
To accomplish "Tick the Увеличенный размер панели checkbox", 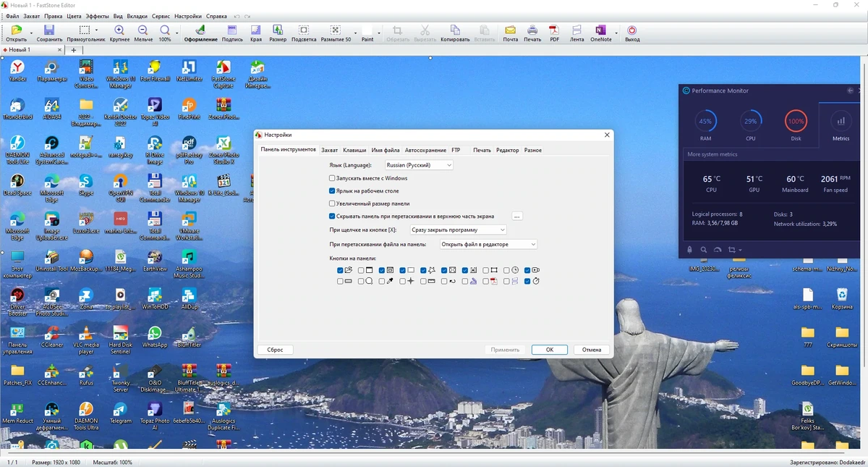I will tap(332, 204).
